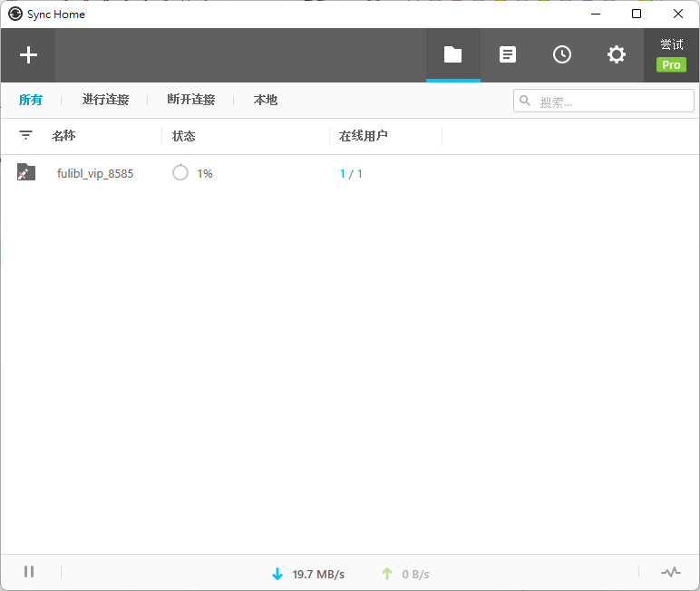The height and width of the screenshot is (591, 700).
Task: Click the 1% status text
Action: pos(205,174)
